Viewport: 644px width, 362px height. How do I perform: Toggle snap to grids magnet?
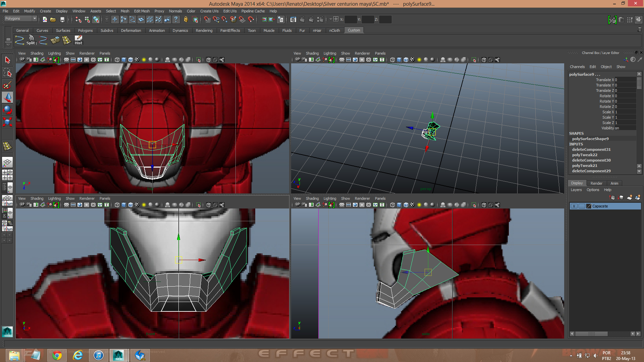click(207, 19)
